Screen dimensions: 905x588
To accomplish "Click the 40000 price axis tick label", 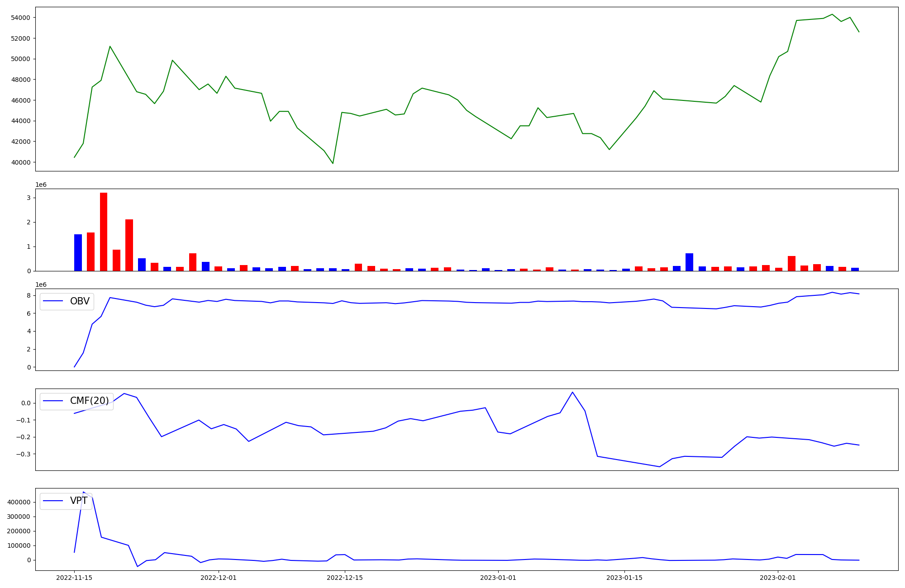I will (x=20, y=162).
